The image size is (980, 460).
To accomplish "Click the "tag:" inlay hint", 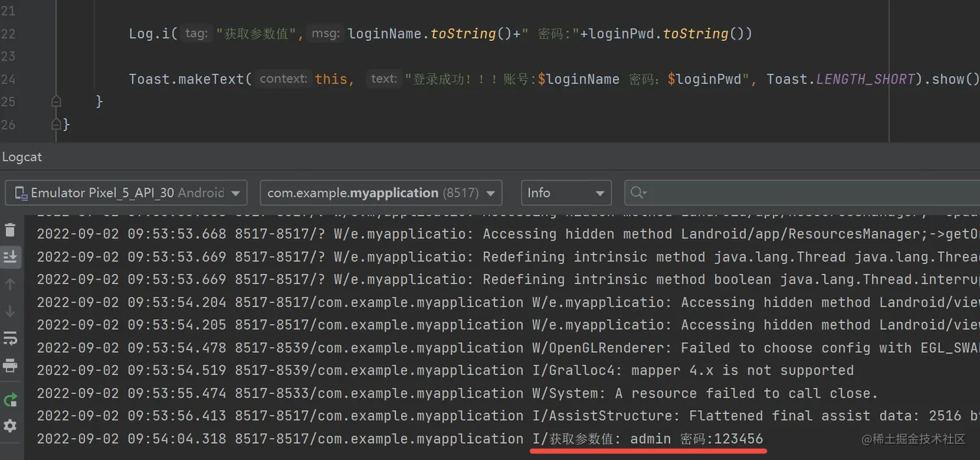I will click(x=196, y=33).
